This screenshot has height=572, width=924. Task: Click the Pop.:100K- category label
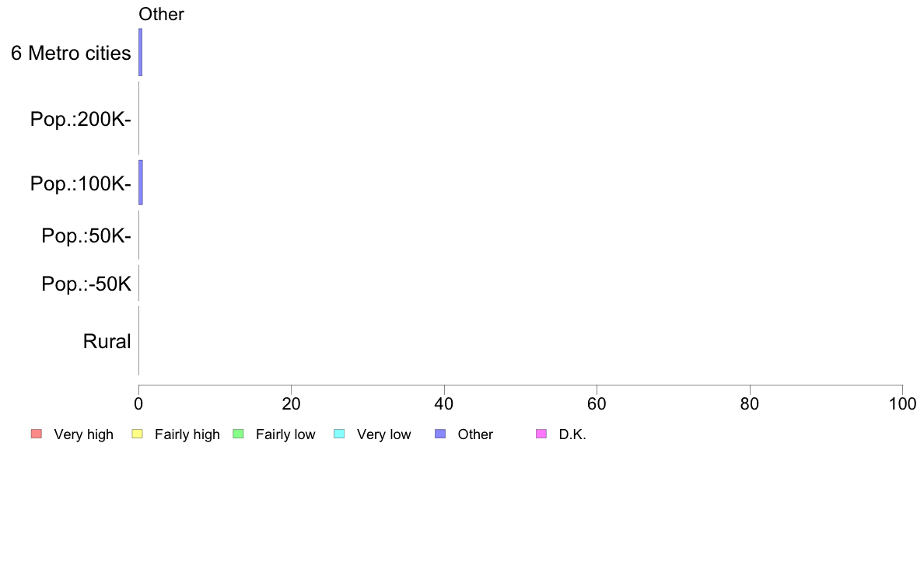click(81, 183)
